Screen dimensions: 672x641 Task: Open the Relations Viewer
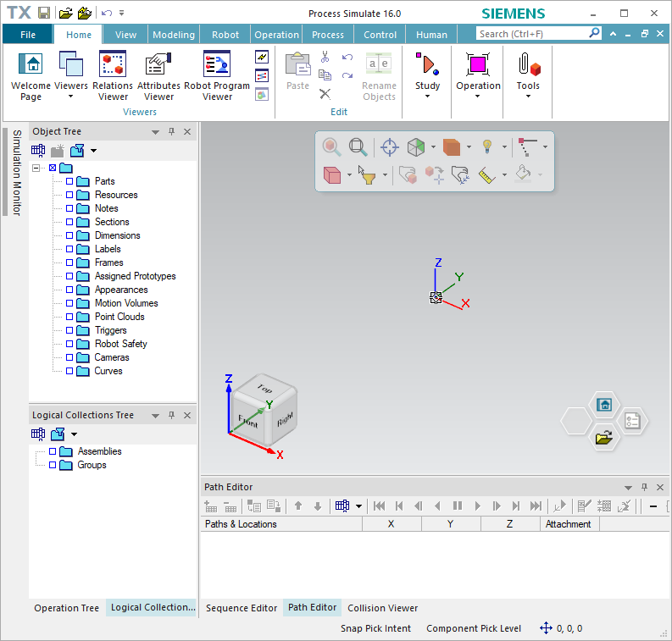point(113,75)
